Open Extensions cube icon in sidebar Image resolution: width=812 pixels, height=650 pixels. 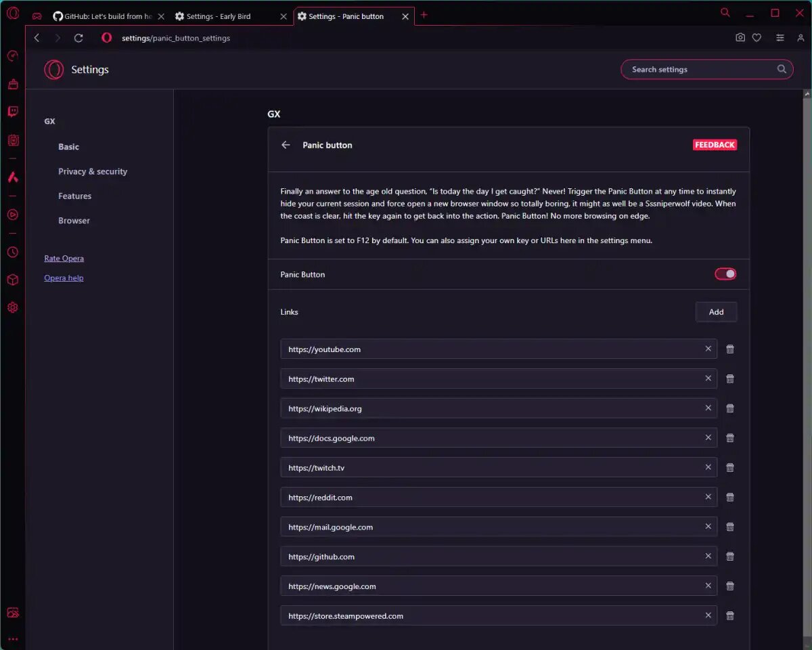pos(13,280)
